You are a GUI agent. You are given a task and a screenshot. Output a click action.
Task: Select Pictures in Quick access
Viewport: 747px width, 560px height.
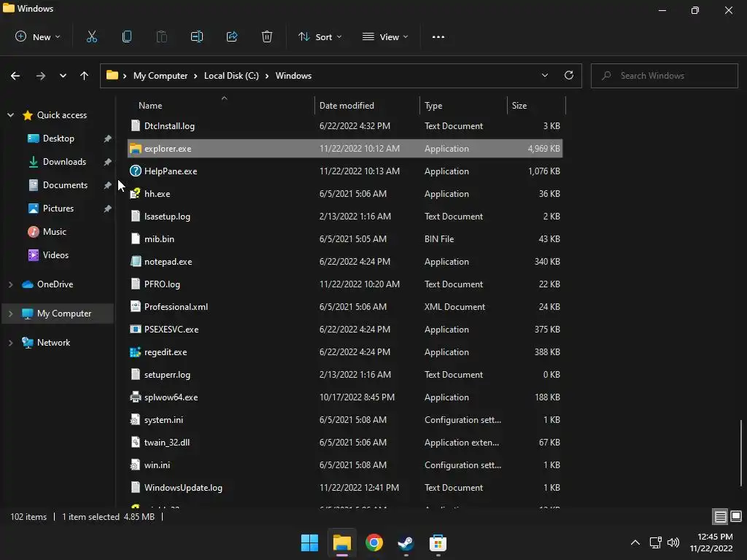(58, 209)
